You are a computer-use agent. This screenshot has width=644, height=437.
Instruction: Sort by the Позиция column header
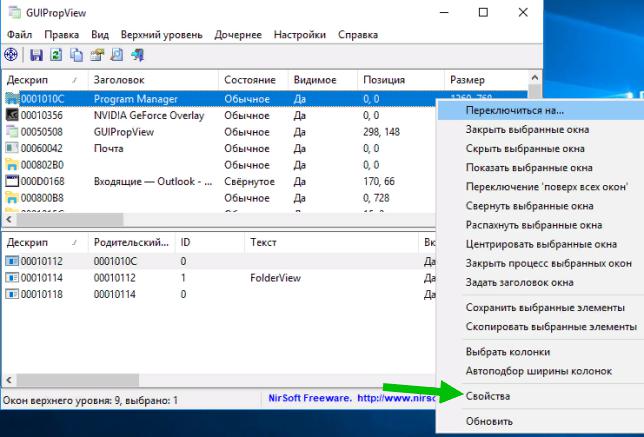coord(400,80)
